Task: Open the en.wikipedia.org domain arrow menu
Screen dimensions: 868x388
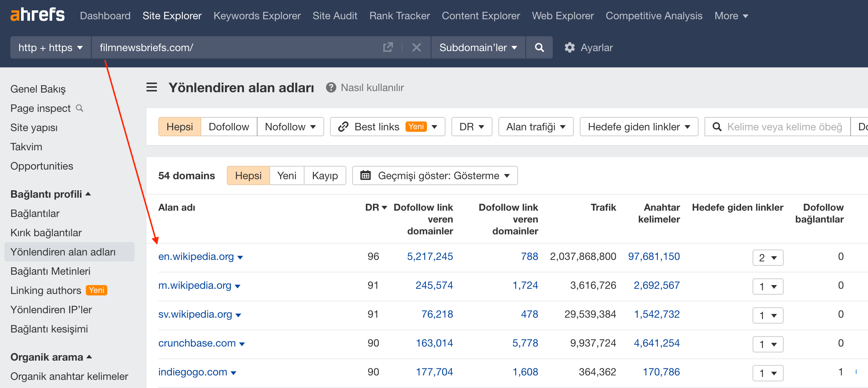Action: point(240,257)
